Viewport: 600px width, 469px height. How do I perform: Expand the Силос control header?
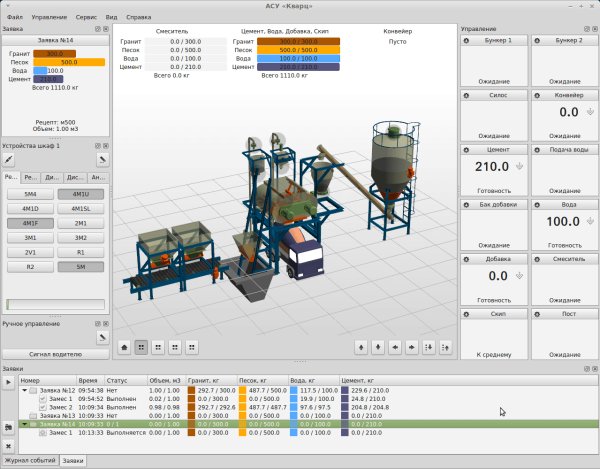[467, 95]
